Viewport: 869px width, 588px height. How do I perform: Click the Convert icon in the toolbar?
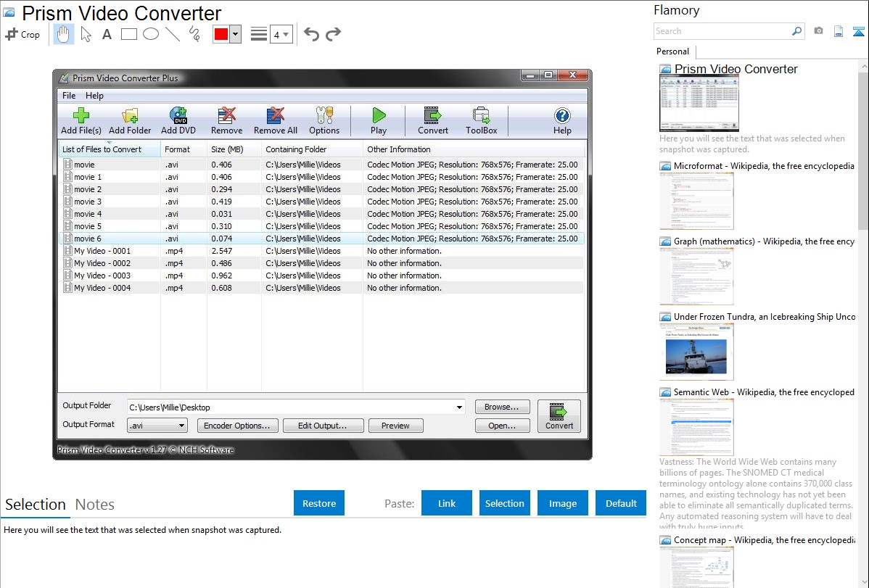click(x=433, y=121)
